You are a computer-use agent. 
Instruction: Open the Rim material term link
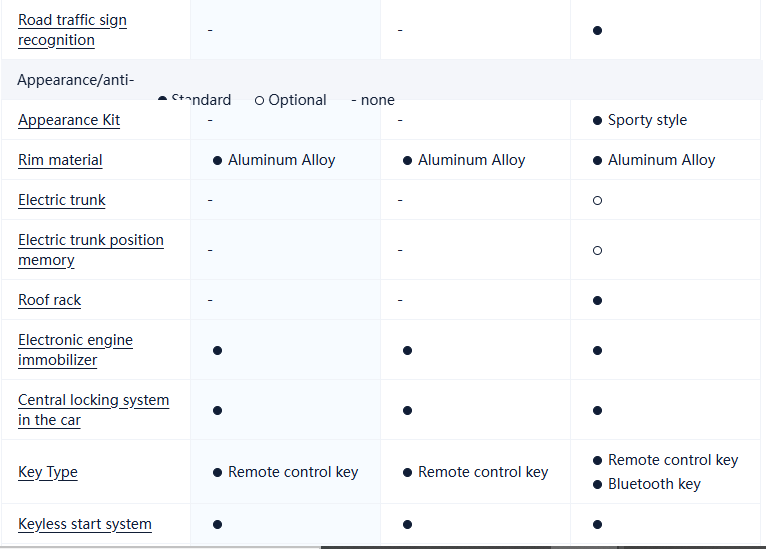click(x=60, y=160)
